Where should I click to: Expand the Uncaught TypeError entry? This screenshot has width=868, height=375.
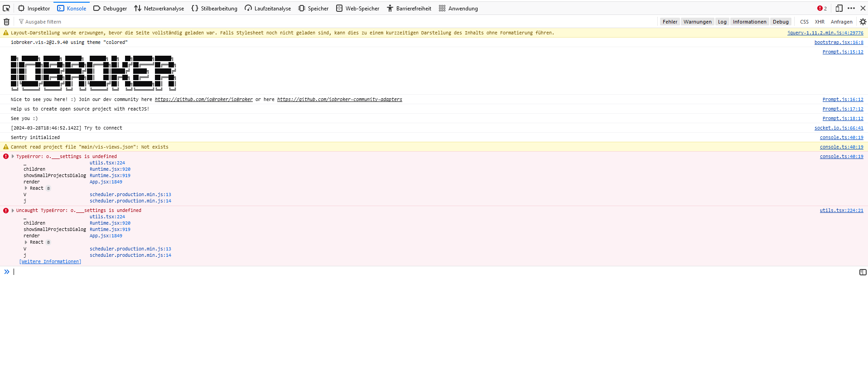coord(13,210)
